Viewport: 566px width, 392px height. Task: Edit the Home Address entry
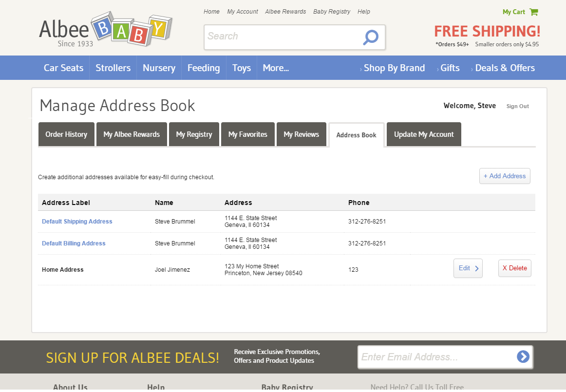point(468,268)
